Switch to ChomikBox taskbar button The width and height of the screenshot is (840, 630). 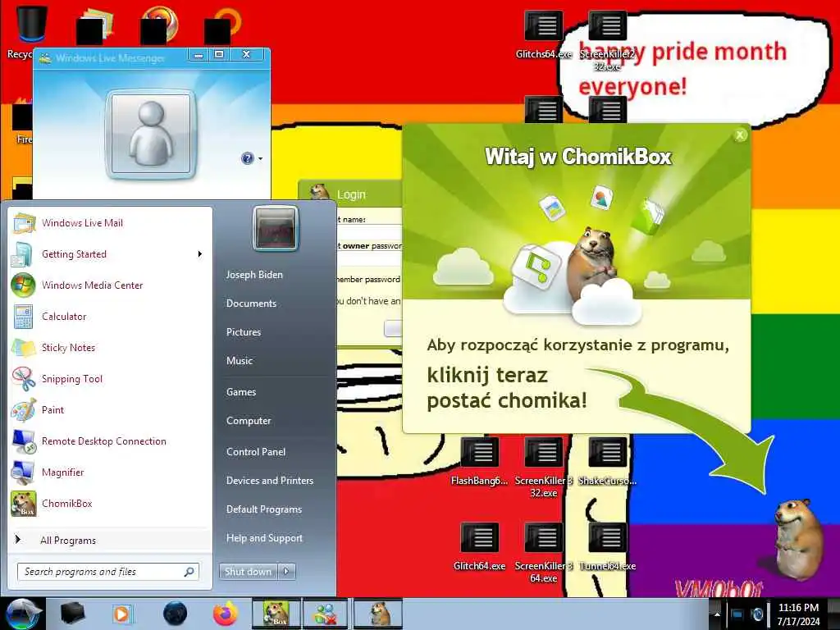click(276, 614)
